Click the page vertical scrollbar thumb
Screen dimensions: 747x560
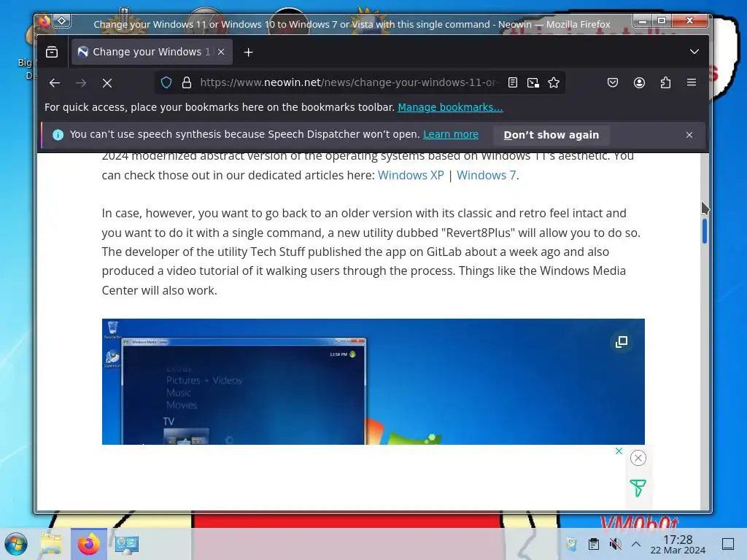(x=705, y=230)
